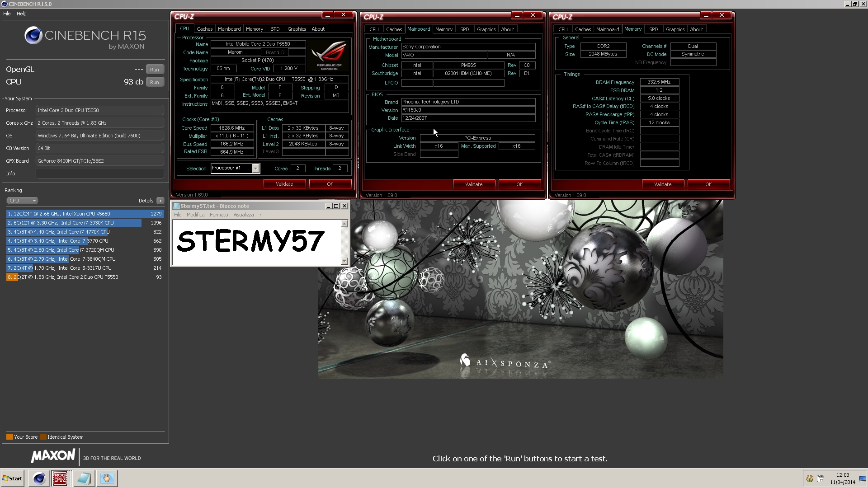Screen dimensions: 868x488
Task: Click the MAXON logo at bottom
Action: [53, 455]
